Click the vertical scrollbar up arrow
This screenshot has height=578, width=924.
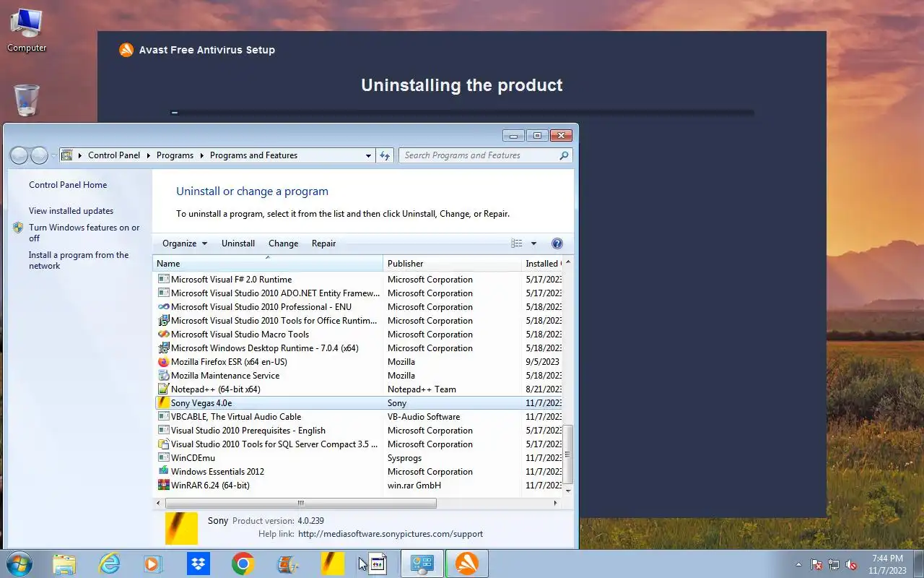[567, 262]
